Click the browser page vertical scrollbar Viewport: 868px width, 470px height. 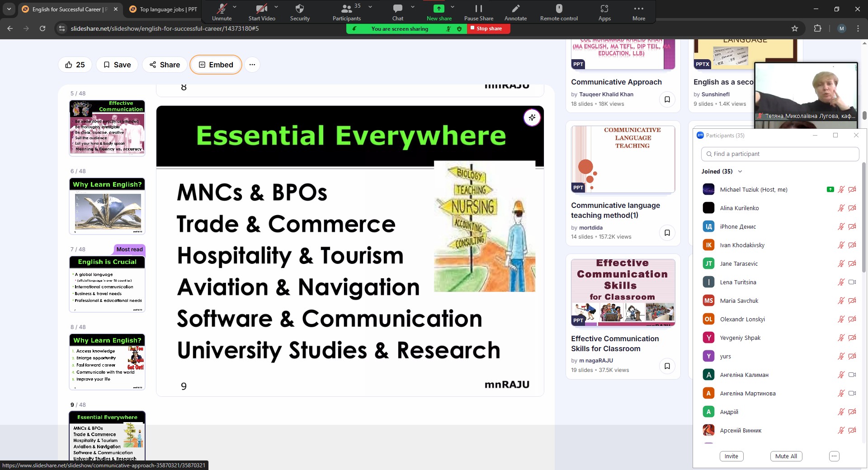click(864, 115)
